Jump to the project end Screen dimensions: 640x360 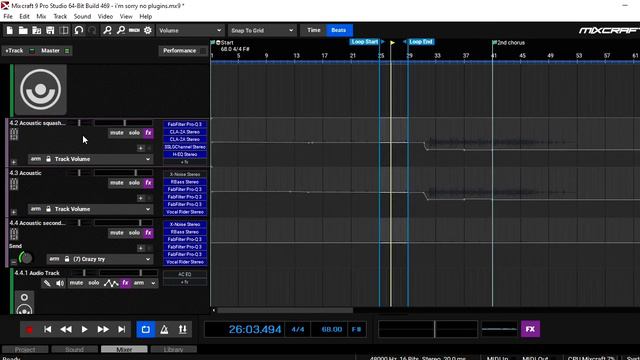pyautogui.click(x=122, y=329)
